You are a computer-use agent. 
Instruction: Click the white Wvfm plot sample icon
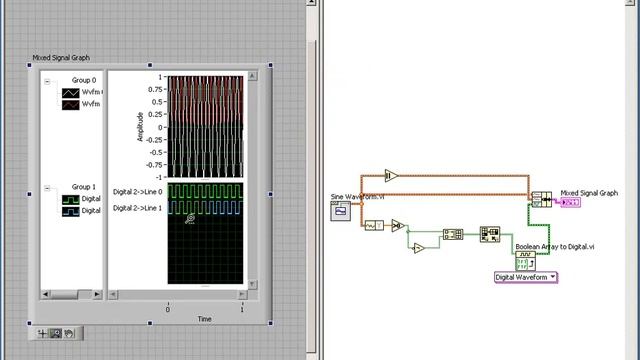click(71, 93)
